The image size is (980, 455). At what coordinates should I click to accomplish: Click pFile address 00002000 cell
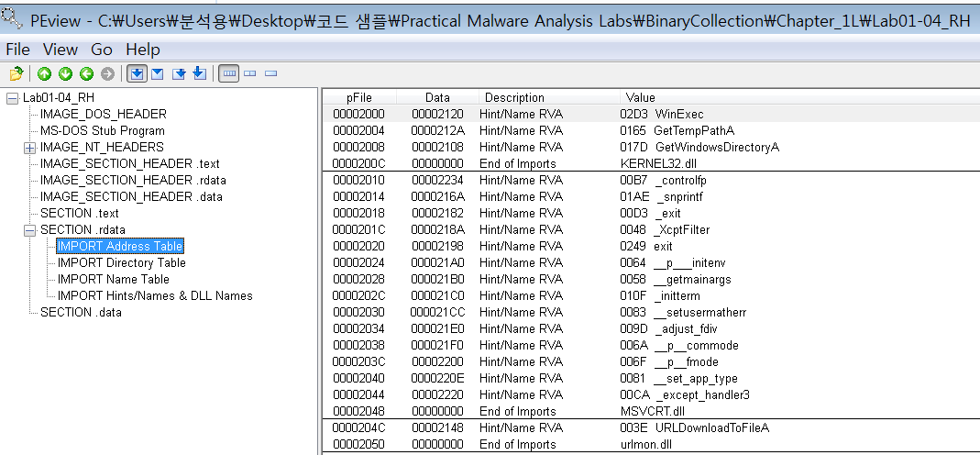[x=358, y=115]
